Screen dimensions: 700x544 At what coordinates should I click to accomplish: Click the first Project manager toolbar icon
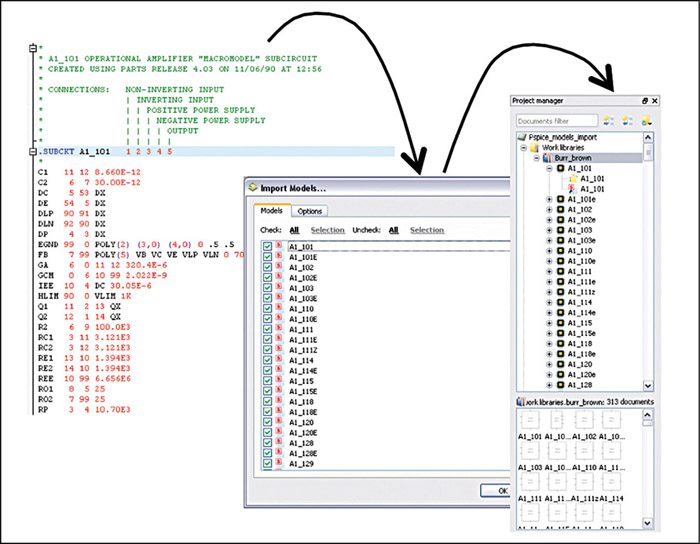[x=609, y=120]
